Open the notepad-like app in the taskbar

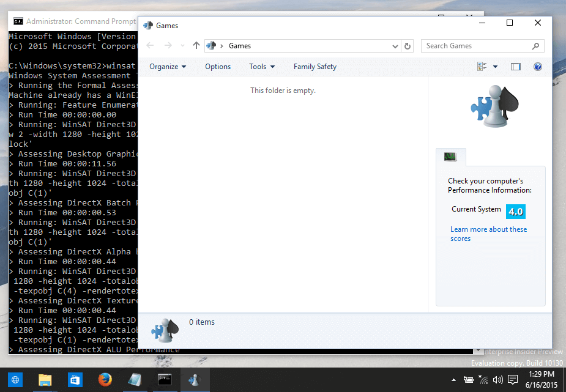point(135,380)
